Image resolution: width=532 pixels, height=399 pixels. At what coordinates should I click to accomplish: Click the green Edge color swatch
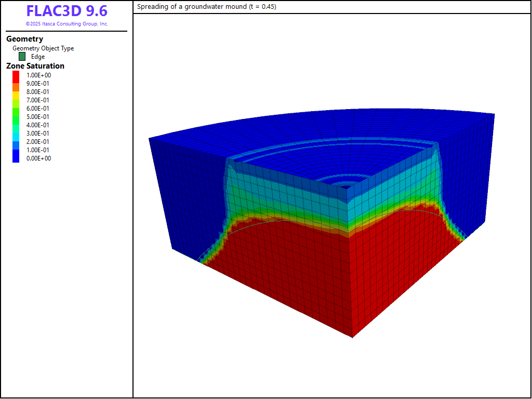pyautogui.click(x=22, y=57)
